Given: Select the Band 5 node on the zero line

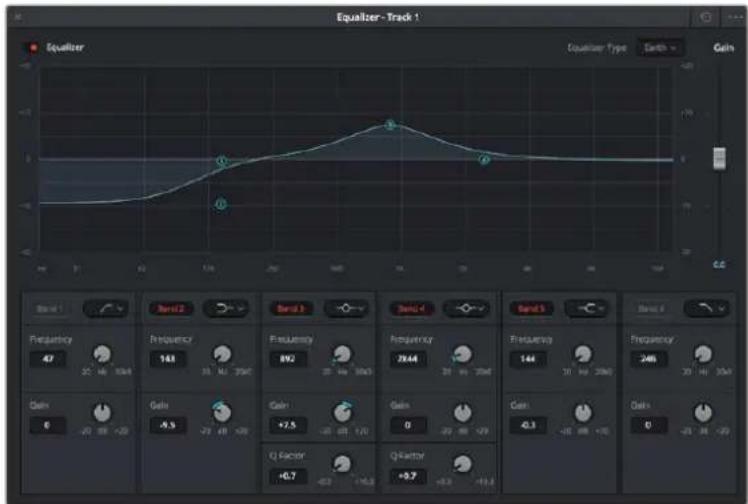Looking at the screenshot, I should coord(222,161).
